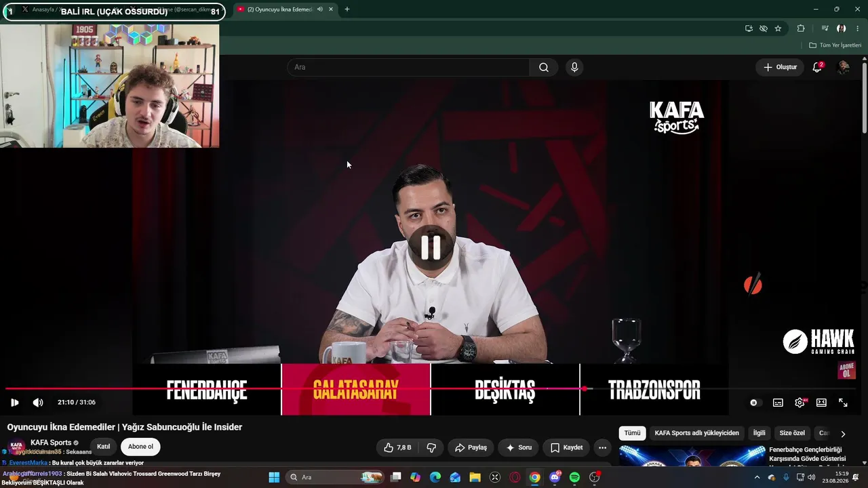Launch Copilot from the taskbar
The height and width of the screenshot is (488, 868).
pyautogui.click(x=416, y=477)
